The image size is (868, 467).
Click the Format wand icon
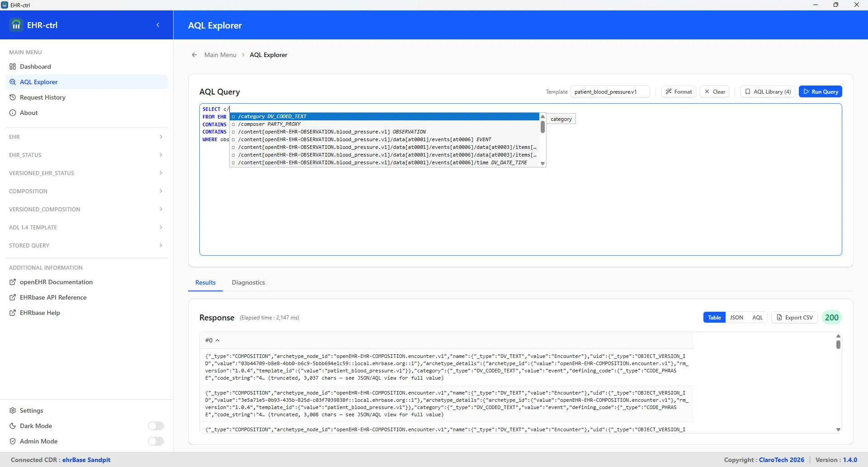[x=669, y=91]
